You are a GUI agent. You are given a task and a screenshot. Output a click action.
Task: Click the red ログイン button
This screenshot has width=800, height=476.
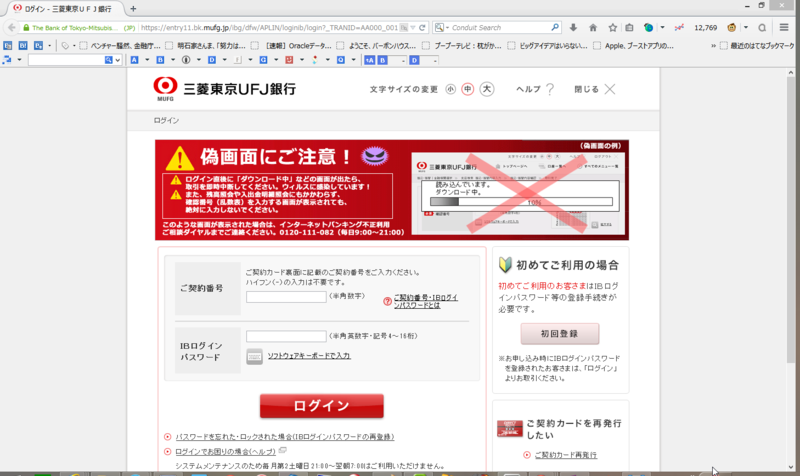[321, 406]
